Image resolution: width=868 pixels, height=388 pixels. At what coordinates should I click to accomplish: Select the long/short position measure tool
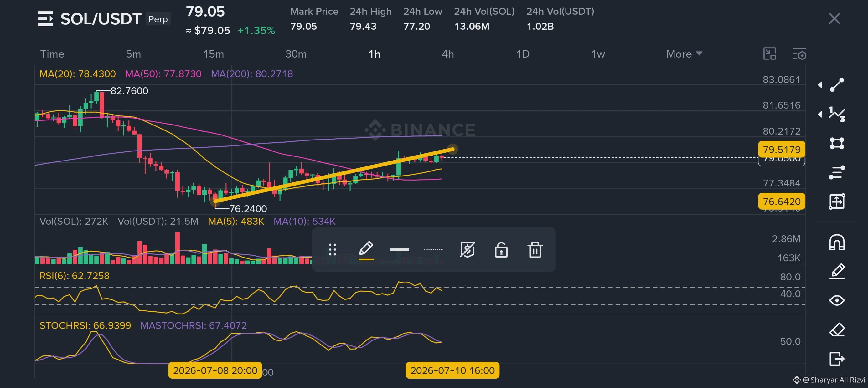coord(837,202)
